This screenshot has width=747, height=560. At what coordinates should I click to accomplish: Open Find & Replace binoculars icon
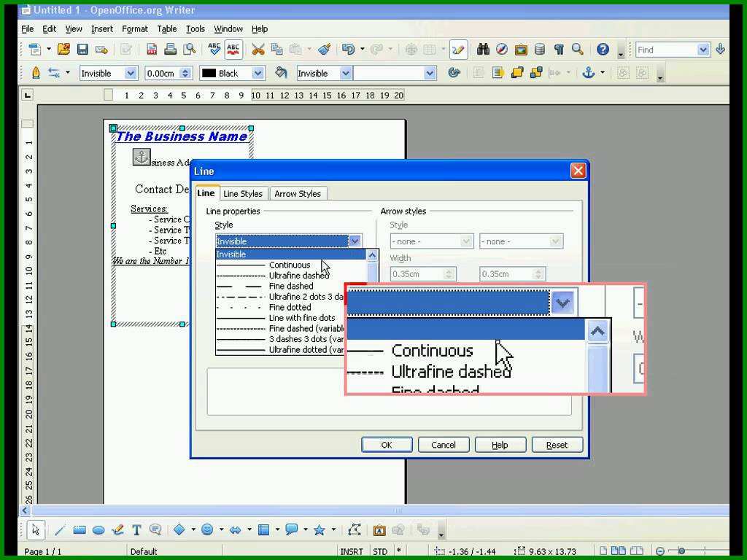click(x=483, y=49)
